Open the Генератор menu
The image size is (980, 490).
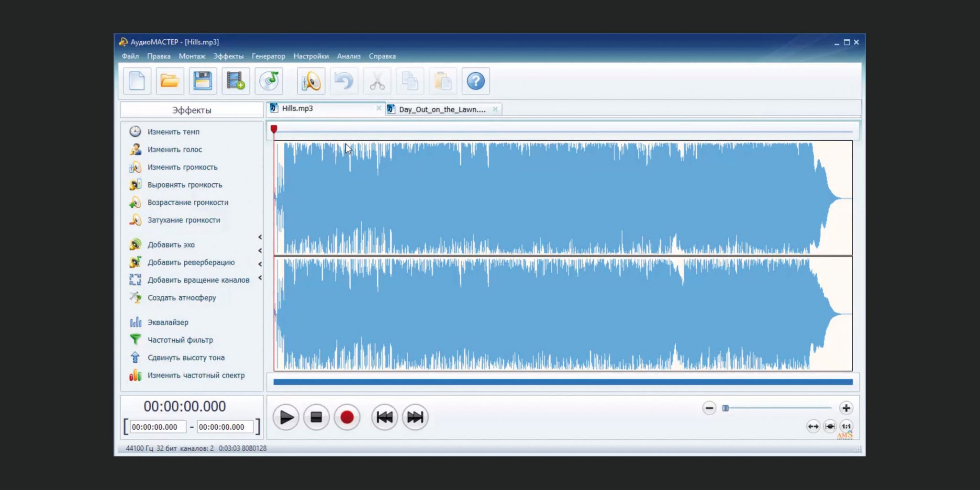[x=268, y=56]
